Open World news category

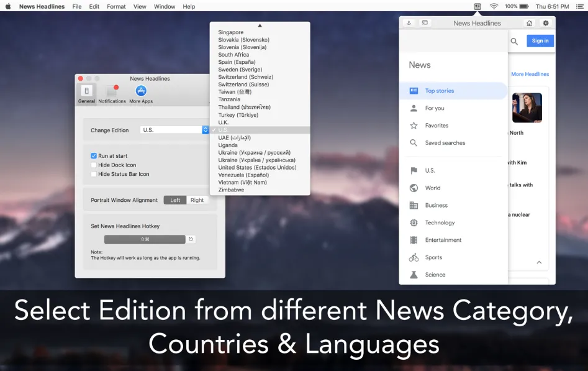(x=453, y=188)
